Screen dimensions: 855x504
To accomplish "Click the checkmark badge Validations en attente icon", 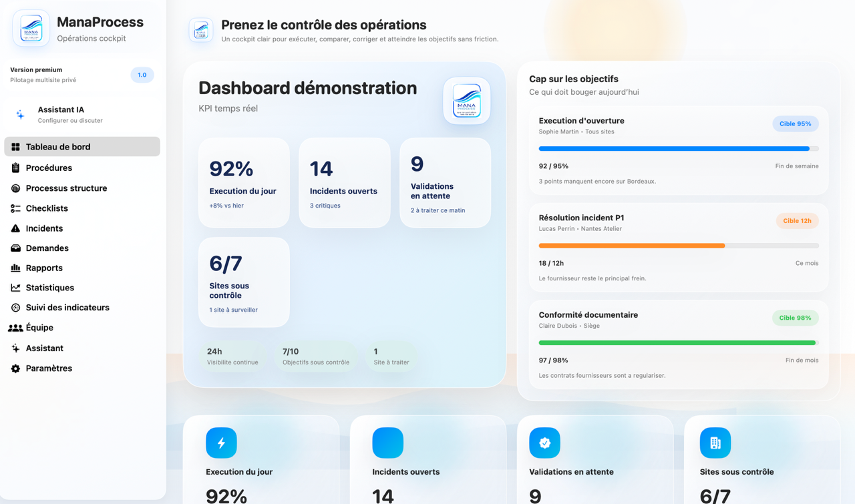I will (x=544, y=443).
